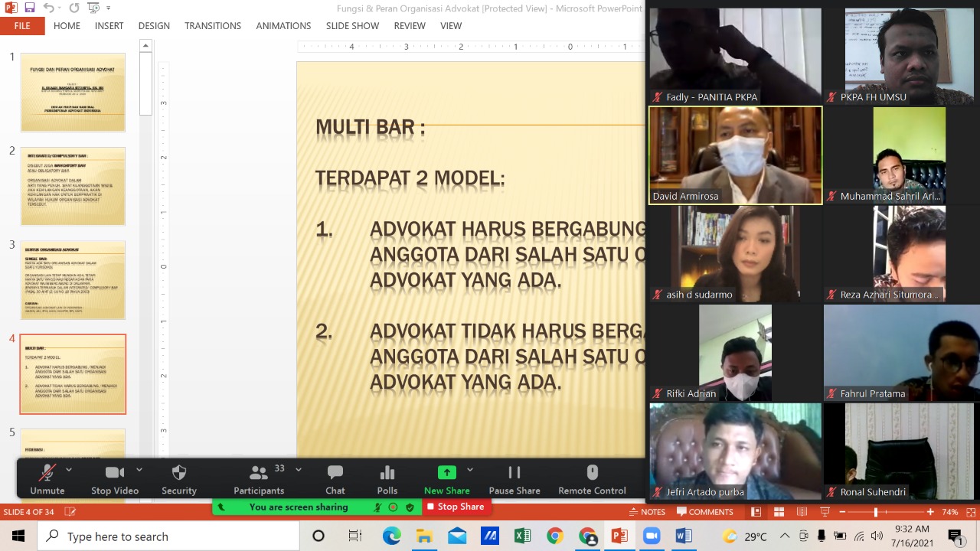The image size is (980, 551).
Task: Stop Video in Zoom toolbar
Action: tap(115, 473)
